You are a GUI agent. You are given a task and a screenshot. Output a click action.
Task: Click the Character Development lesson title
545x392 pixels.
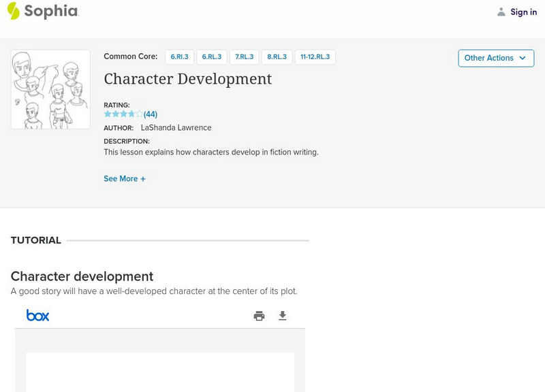click(x=187, y=79)
